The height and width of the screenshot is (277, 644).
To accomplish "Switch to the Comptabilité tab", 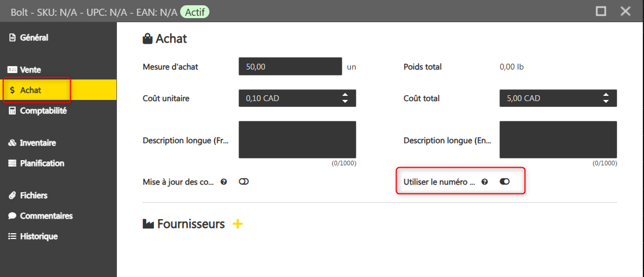I will pyautogui.click(x=43, y=110).
